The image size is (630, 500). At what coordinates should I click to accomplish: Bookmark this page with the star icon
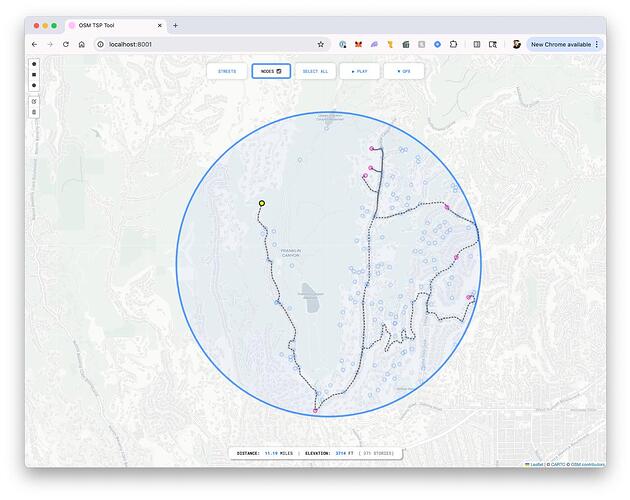(320, 44)
